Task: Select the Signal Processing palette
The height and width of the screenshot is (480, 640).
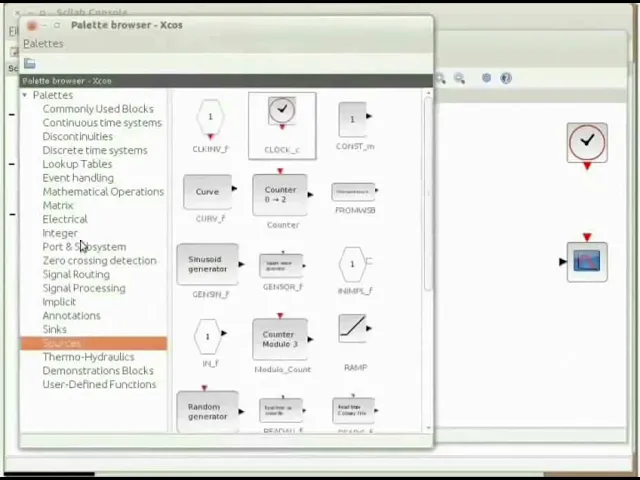Action: [x=84, y=288]
